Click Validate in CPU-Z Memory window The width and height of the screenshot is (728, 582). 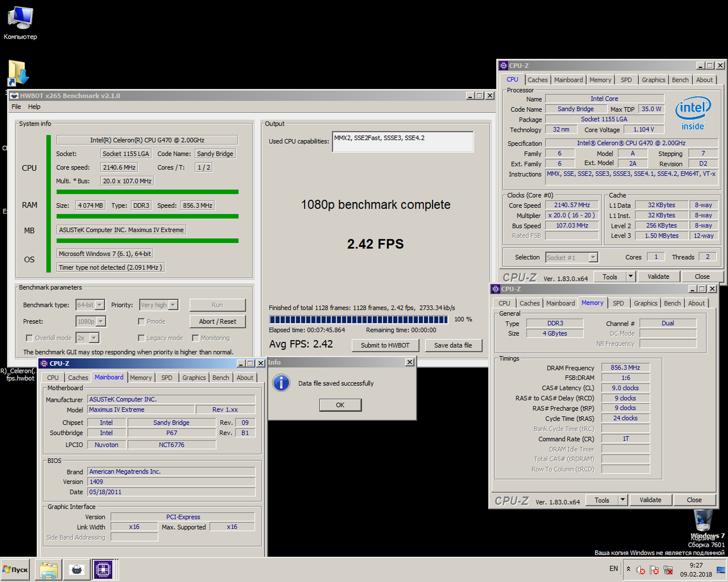tap(650, 500)
